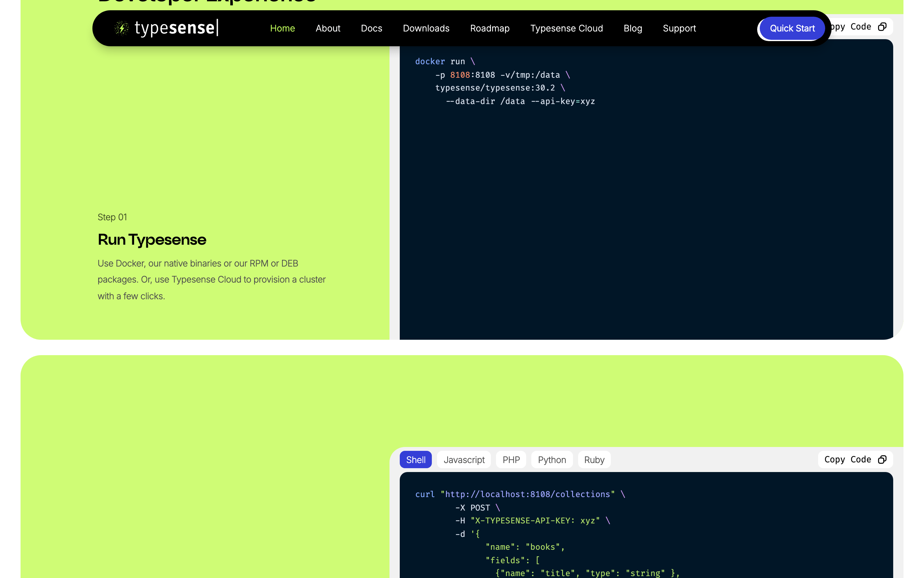
Task: View the Roadmap page
Action: point(490,28)
